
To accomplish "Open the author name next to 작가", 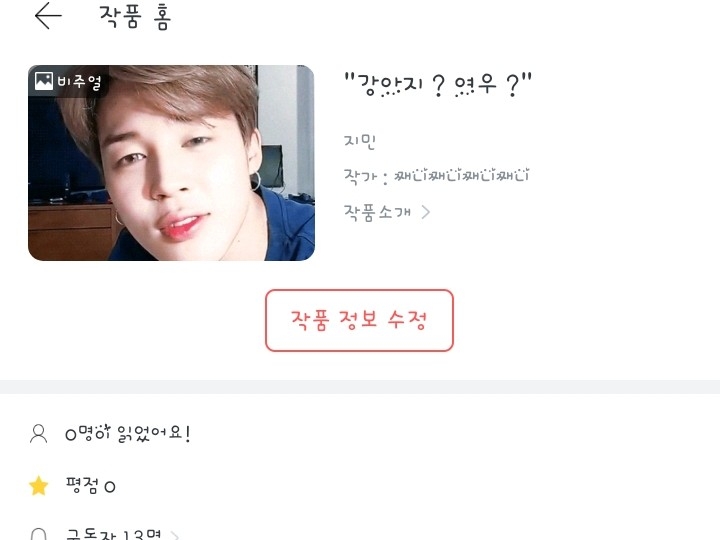I will (462, 176).
